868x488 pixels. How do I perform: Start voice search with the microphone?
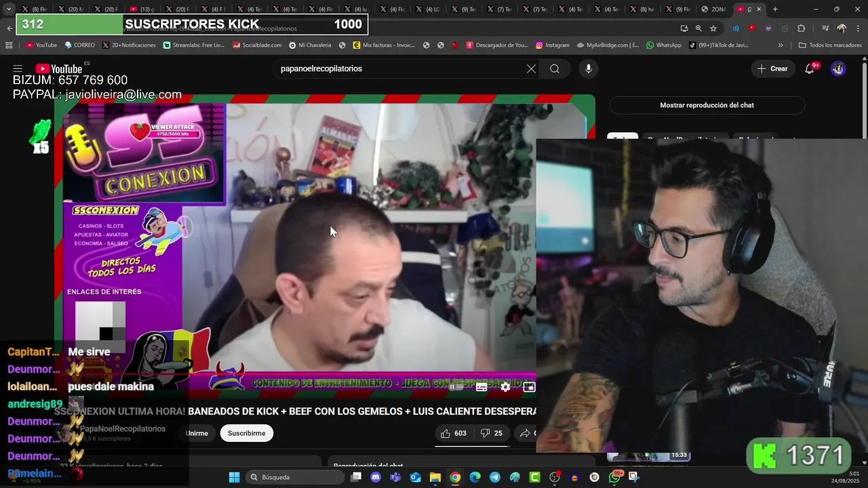pyautogui.click(x=589, y=68)
